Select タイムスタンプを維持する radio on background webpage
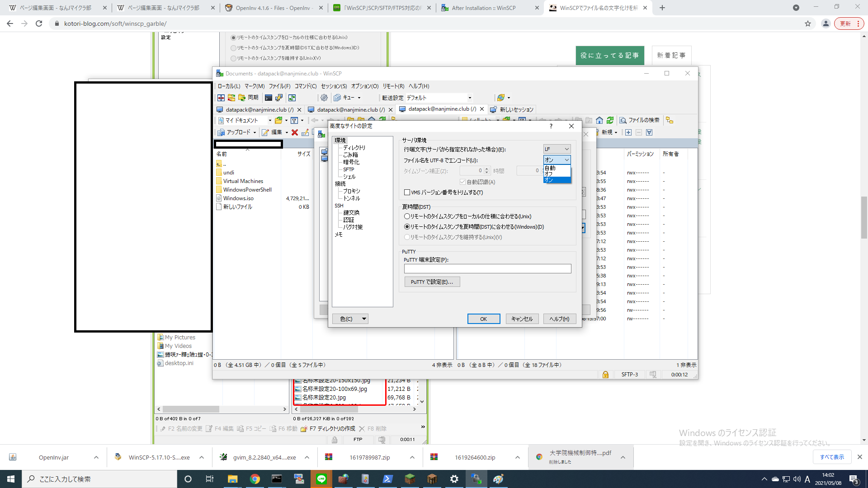 (233, 58)
